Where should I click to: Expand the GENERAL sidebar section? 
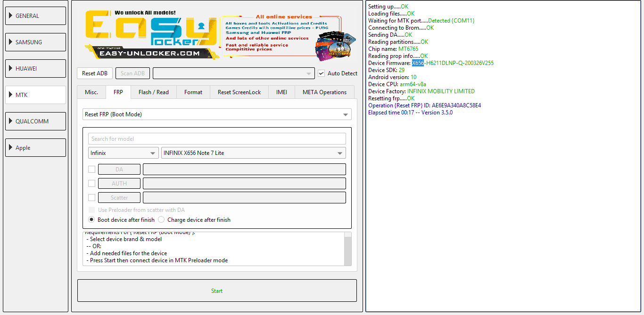click(x=35, y=16)
